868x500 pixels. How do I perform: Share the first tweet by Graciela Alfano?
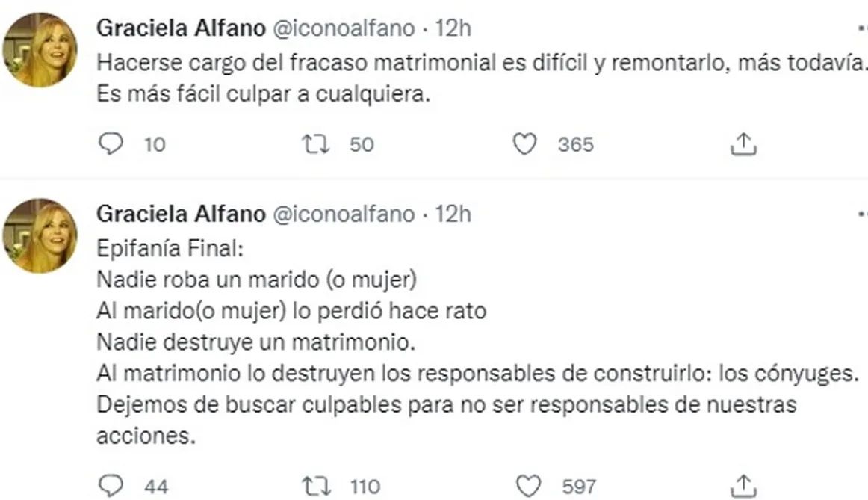(x=743, y=143)
